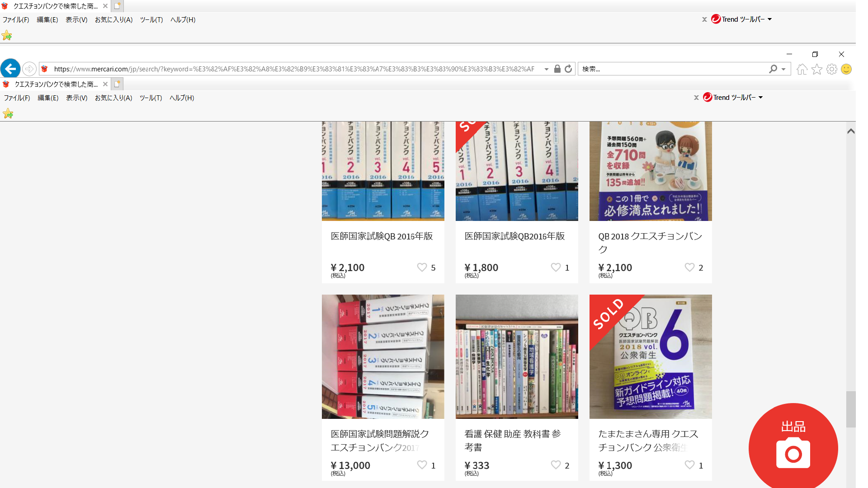Open inner Trend ツールバー dropdown
The image size is (868, 488).
761,98
